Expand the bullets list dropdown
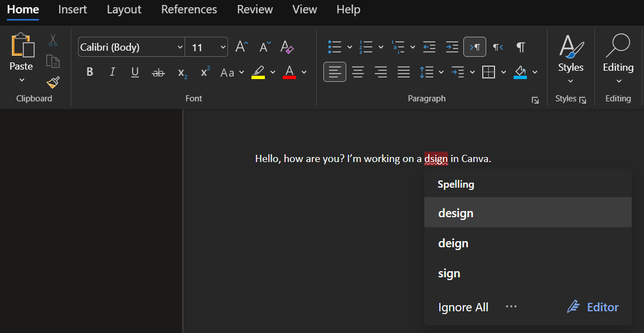Image resolution: width=644 pixels, height=333 pixels. pos(350,47)
